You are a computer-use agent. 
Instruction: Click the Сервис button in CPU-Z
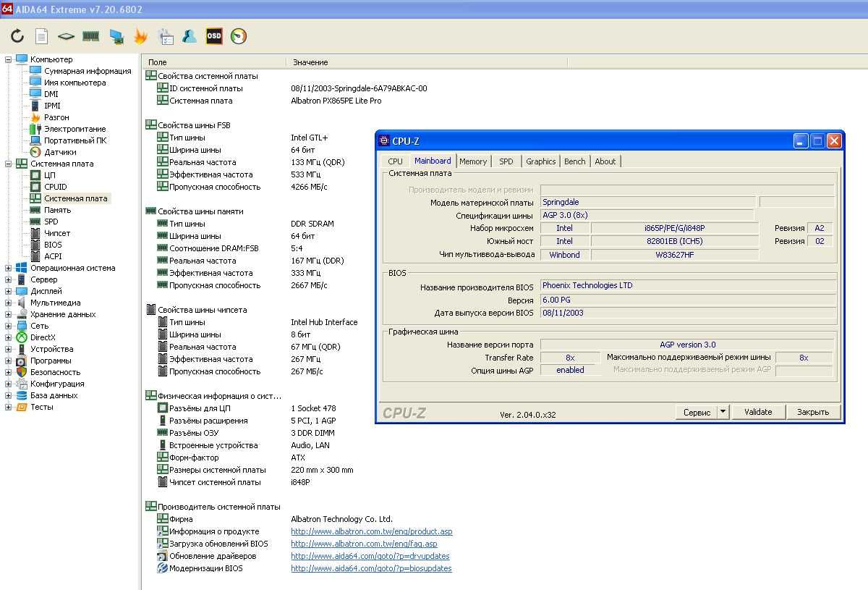pyautogui.click(x=697, y=412)
